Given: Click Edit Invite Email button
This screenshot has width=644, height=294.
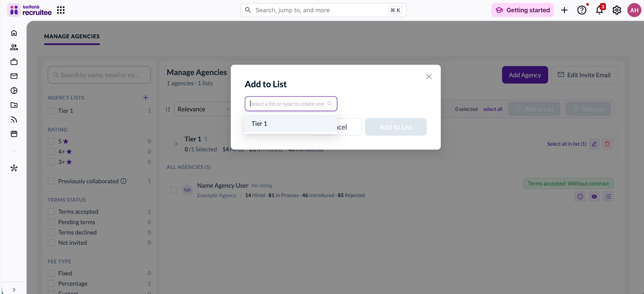Looking at the screenshot, I should pos(584,75).
